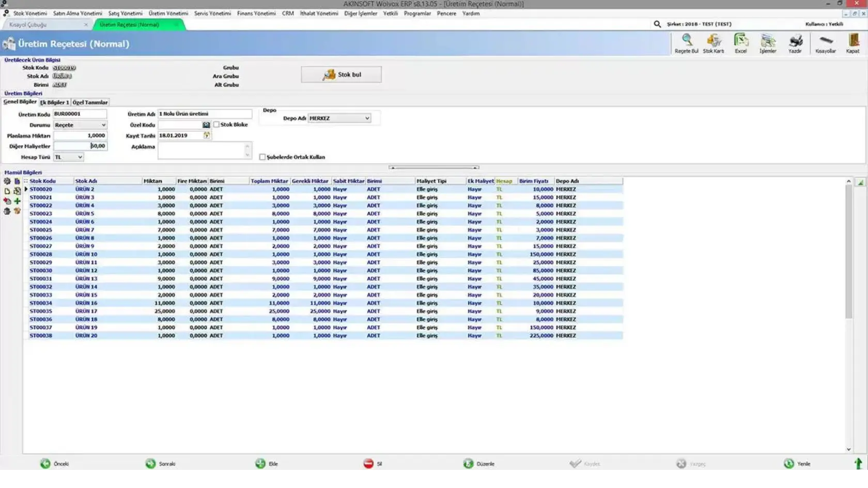The width and height of the screenshot is (868, 488).
Task: Sort grid by Stok Kodu column header
Action: 51,181
